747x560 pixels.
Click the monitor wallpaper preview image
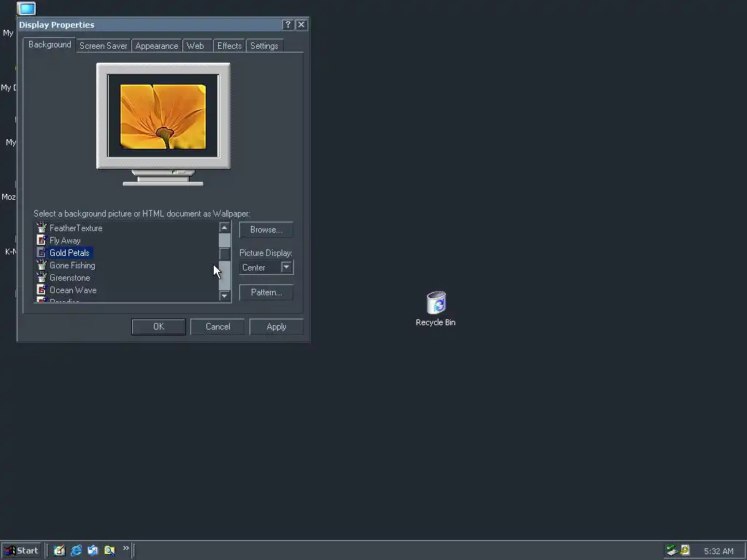pos(163,117)
